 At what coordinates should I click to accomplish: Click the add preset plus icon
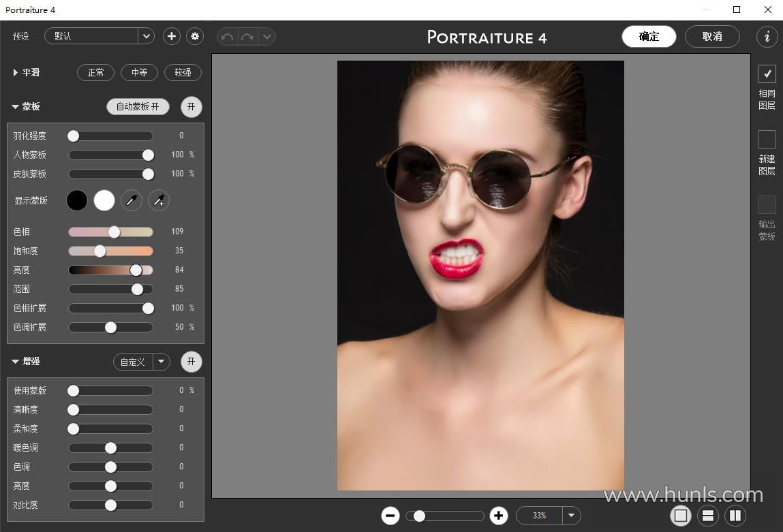[x=172, y=36]
